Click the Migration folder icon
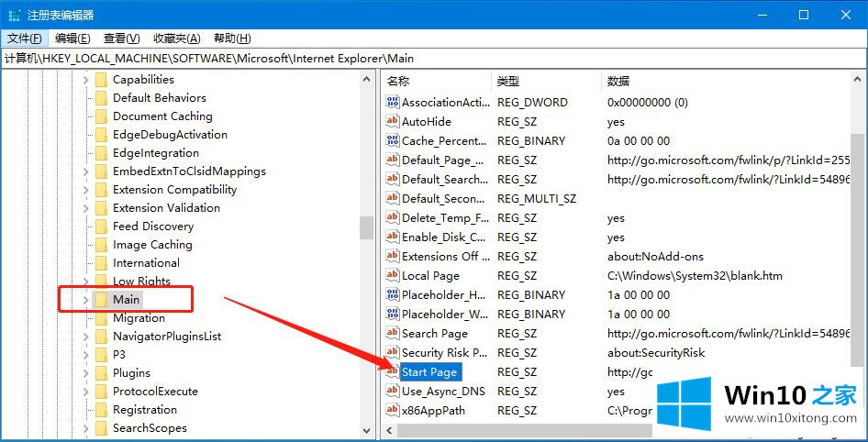 pyautogui.click(x=101, y=318)
